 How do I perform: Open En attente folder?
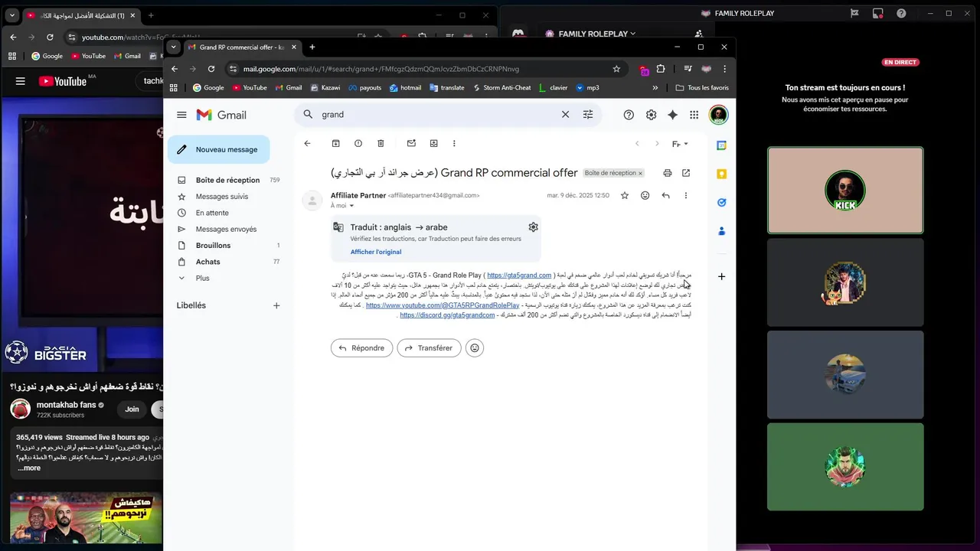[212, 213]
